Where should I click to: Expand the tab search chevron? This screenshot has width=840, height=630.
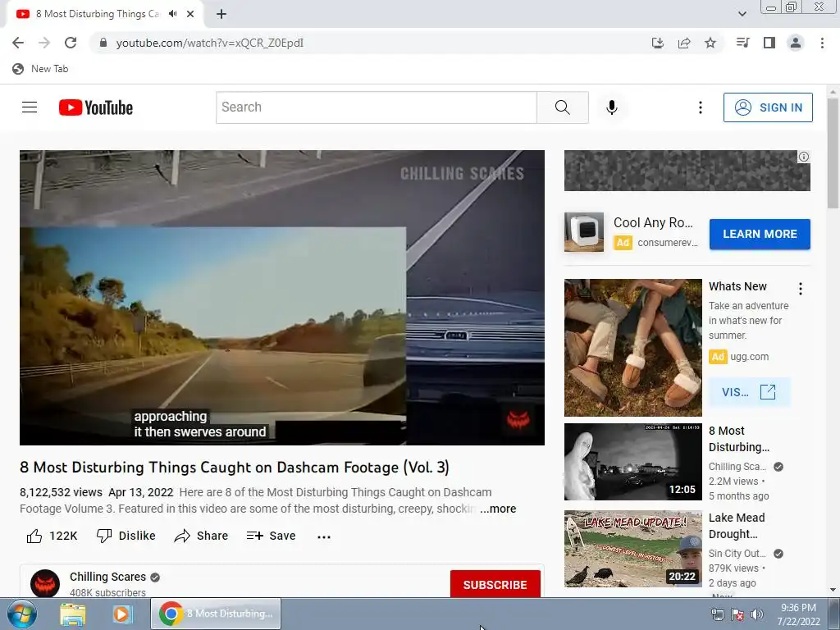742,14
